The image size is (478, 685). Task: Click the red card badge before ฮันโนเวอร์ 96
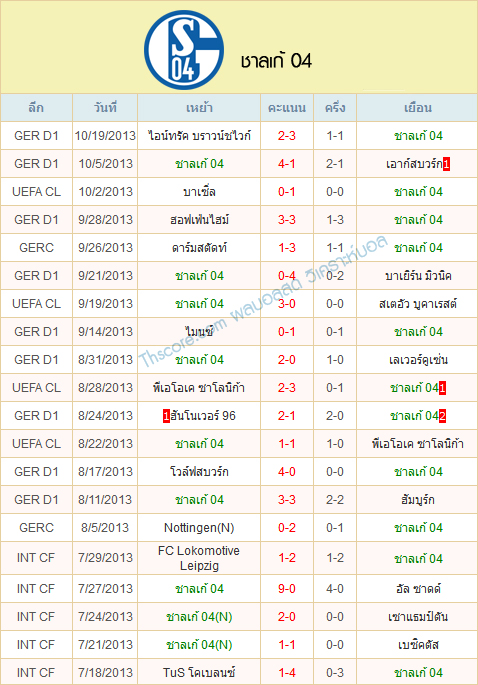tap(166, 416)
